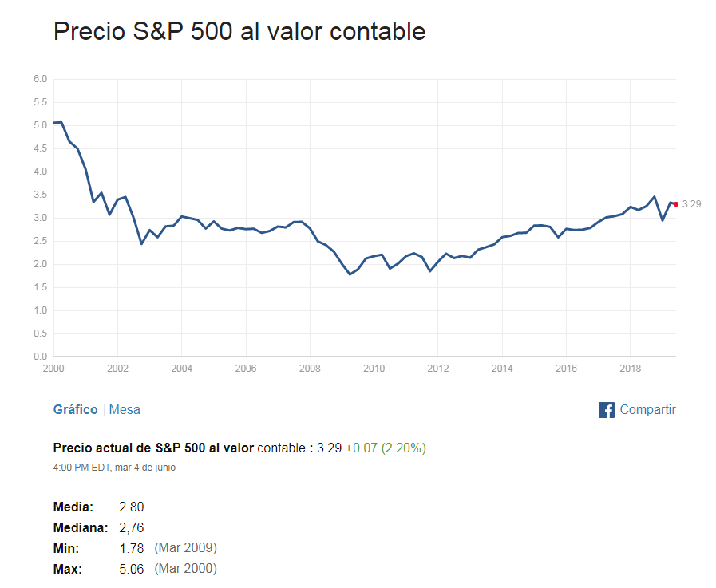
Task: Click the Min value 1.78
Action: (131, 548)
